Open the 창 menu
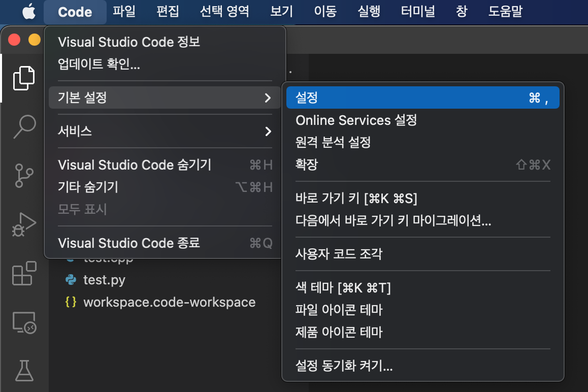The height and width of the screenshot is (392, 588). [462, 11]
